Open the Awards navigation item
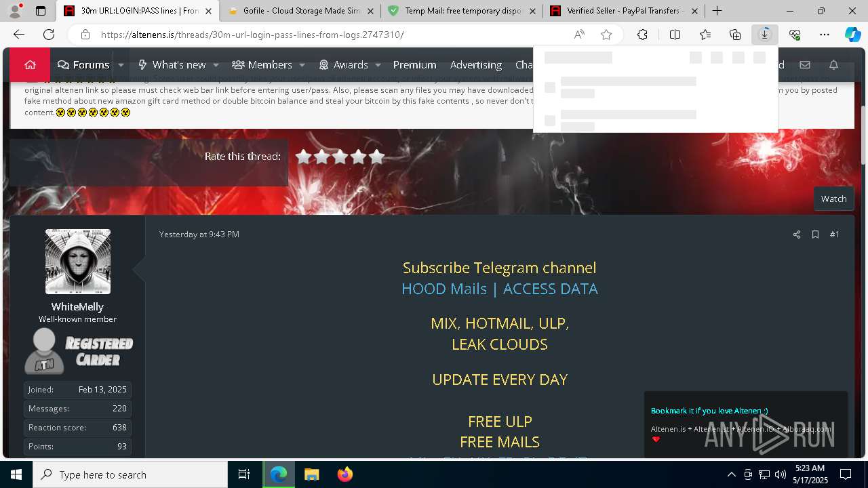Viewport: 868px width, 488px height. coord(343,65)
